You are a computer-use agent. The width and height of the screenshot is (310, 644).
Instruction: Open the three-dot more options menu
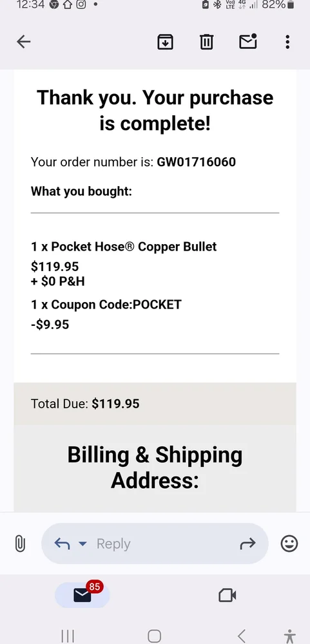click(287, 41)
